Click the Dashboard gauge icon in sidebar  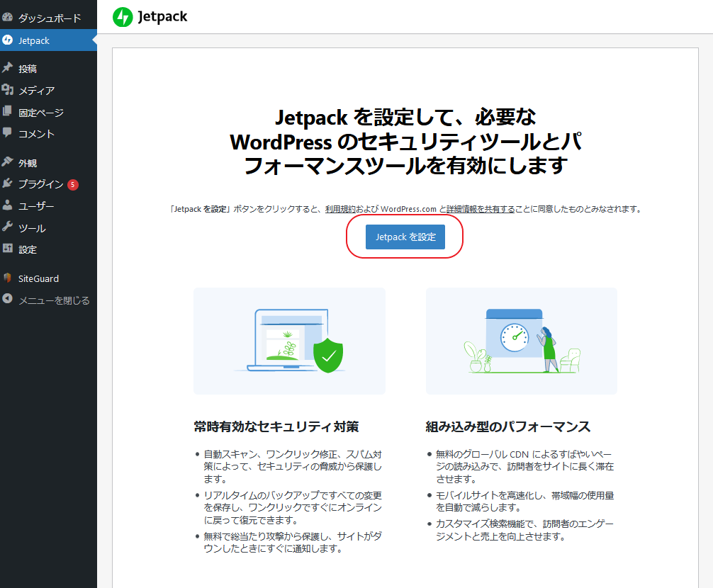click(x=8, y=18)
